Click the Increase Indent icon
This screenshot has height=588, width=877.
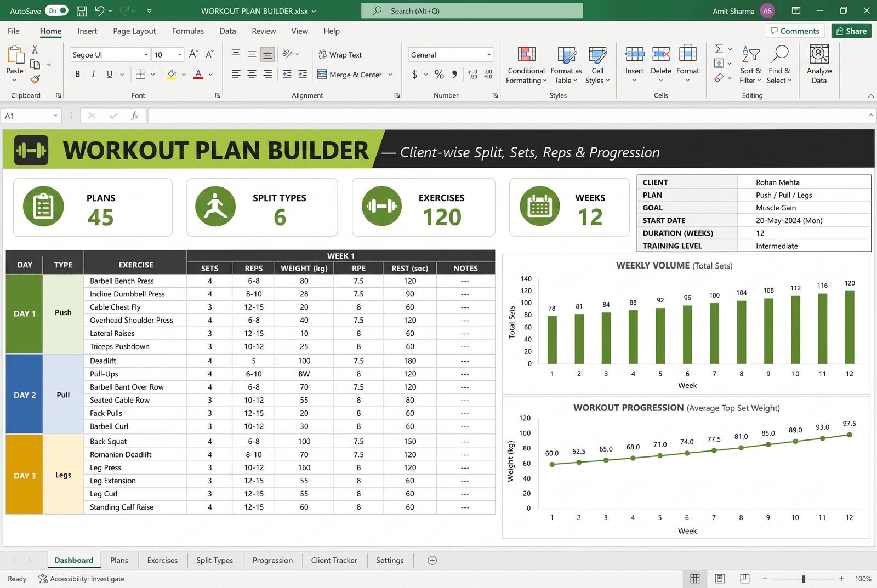tap(303, 74)
